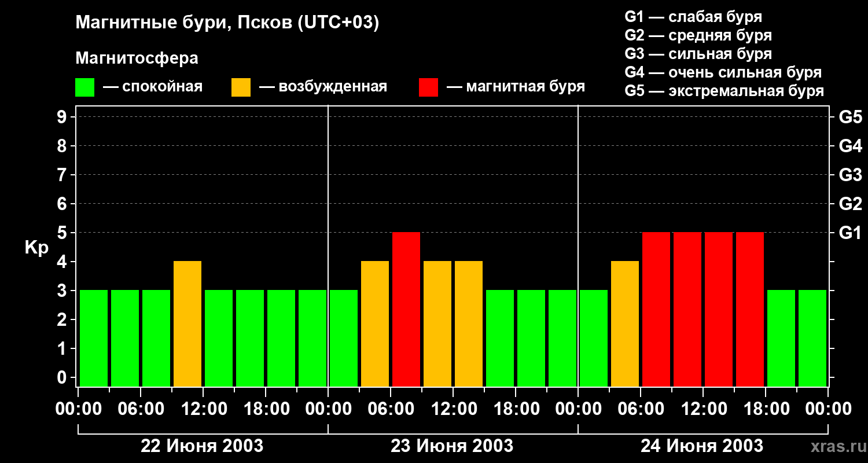Image resolution: width=868 pixels, height=463 pixels.
Task: Click the orange 03:00–06:00 bar on 23 Июня
Action: click(375, 324)
